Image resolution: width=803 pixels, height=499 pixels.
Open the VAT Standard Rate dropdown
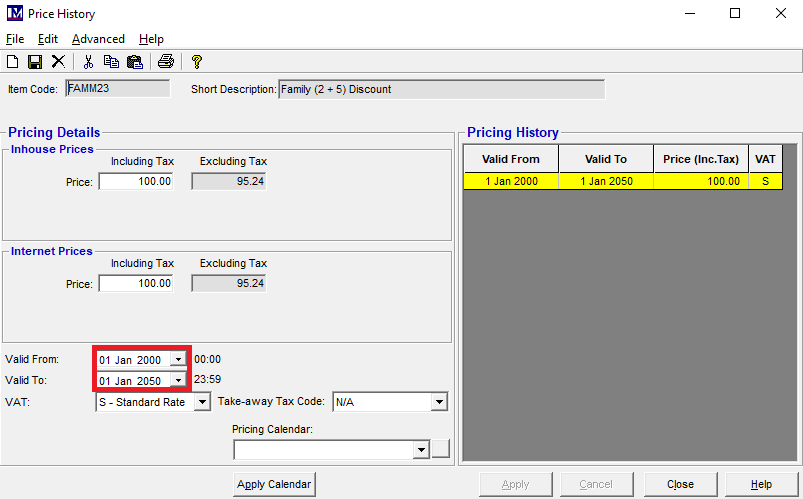coord(202,402)
